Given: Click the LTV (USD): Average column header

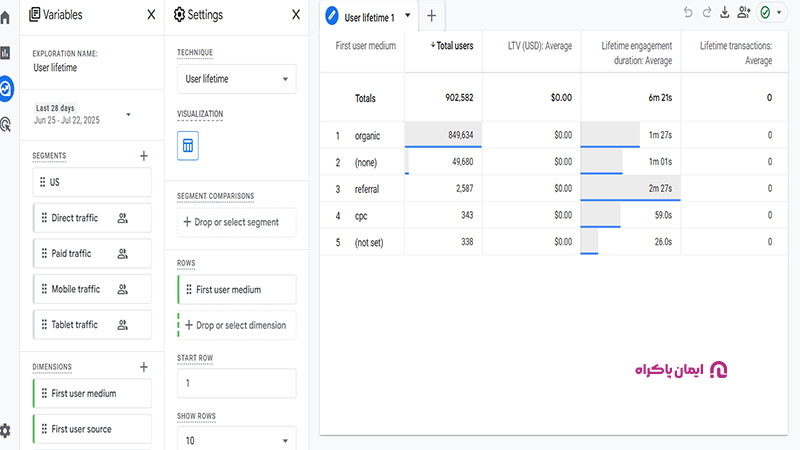Looking at the screenshot, I should coord(540,46).
